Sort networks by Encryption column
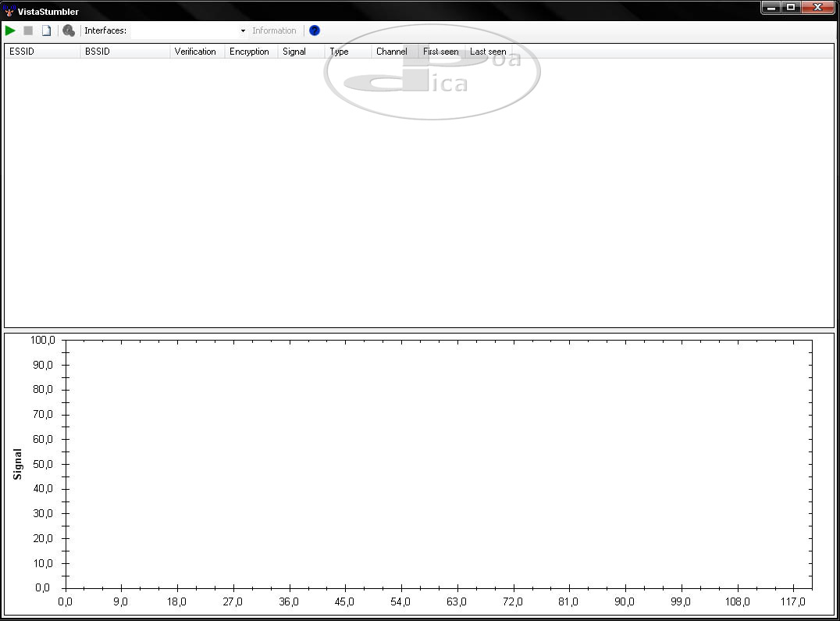 click(x=250, y=52)
